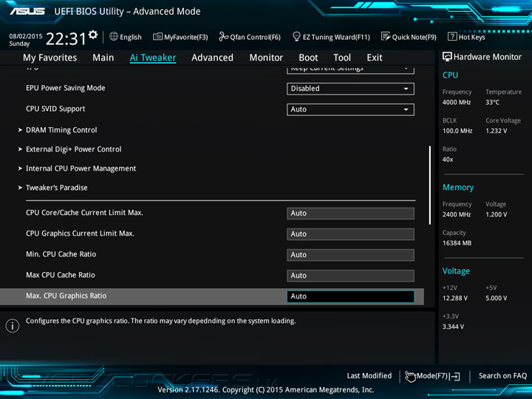Click CPU frequency 4000 MHz value
532x399 pixels.
pos(457,102)
